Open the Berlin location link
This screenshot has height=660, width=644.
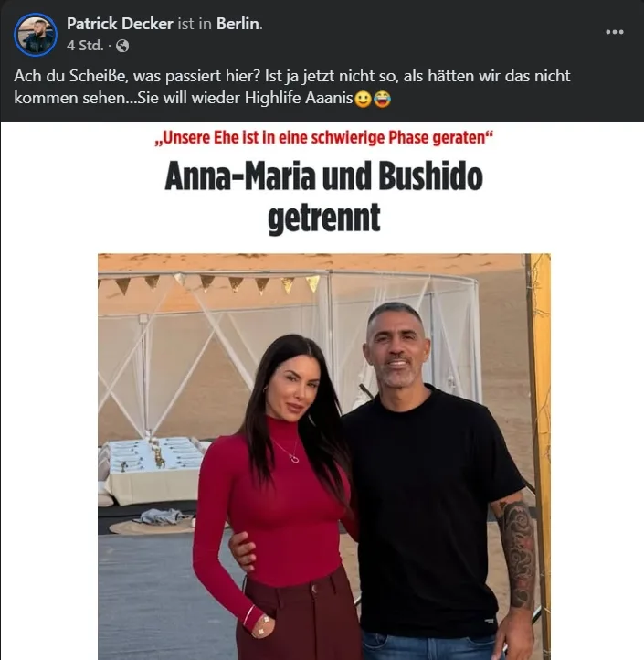238,24
